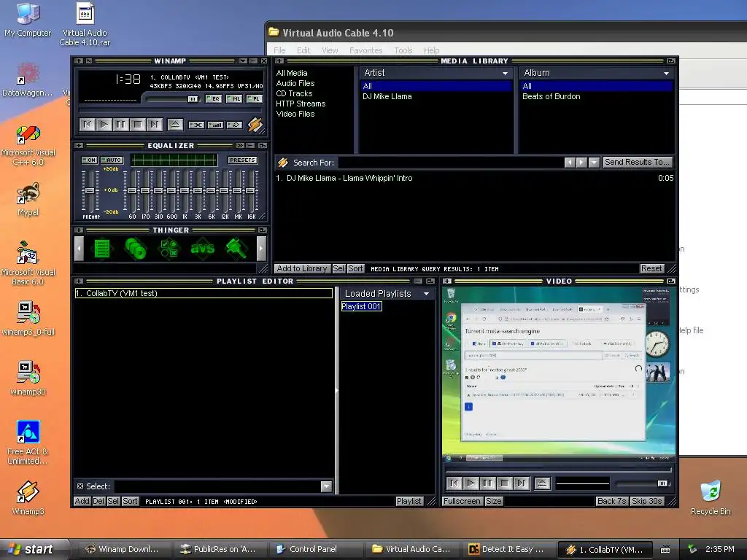Toggle the ML media library button
Image resolution: width=747 pixels, height=560 pixels.
(x=234, y=99)
